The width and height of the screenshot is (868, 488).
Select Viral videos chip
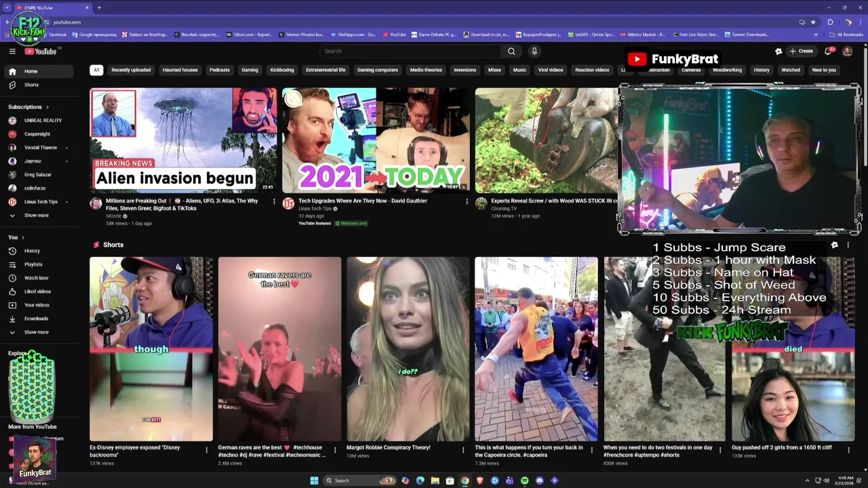[x=551, y=70]
